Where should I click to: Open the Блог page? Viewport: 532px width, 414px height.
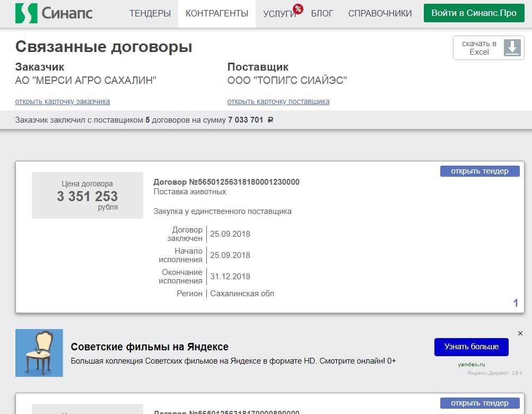point(322,14)
